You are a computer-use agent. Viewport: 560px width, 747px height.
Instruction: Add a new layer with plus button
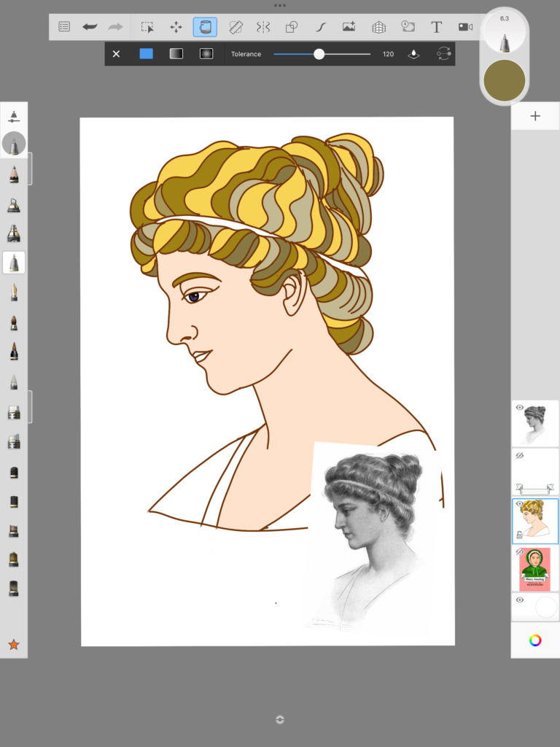pos(535,116)
